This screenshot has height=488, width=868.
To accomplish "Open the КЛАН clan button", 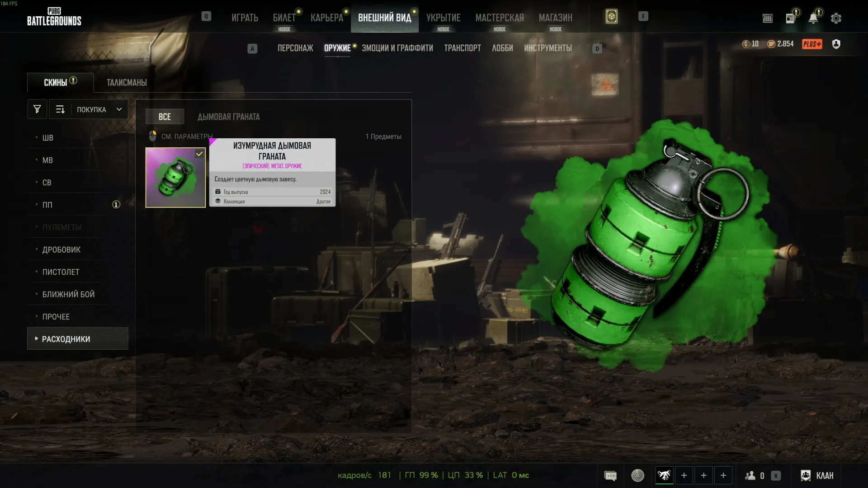I will pyautogui.click(x=817, y=475).
